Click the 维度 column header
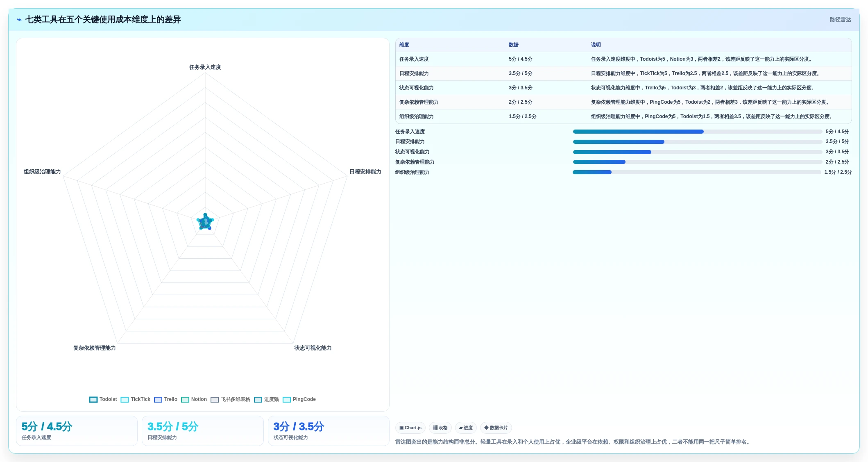Image resolution: width=868 pixels, height=462 pixels. 404,45
